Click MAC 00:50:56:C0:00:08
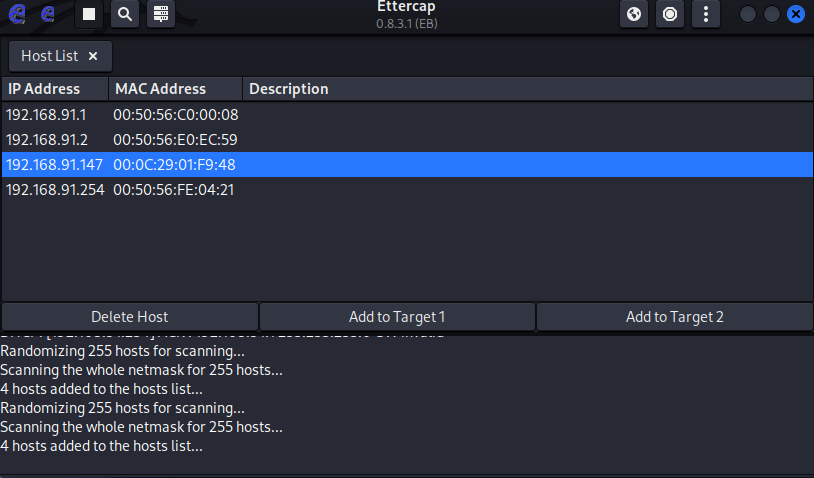 coord(176,115)
